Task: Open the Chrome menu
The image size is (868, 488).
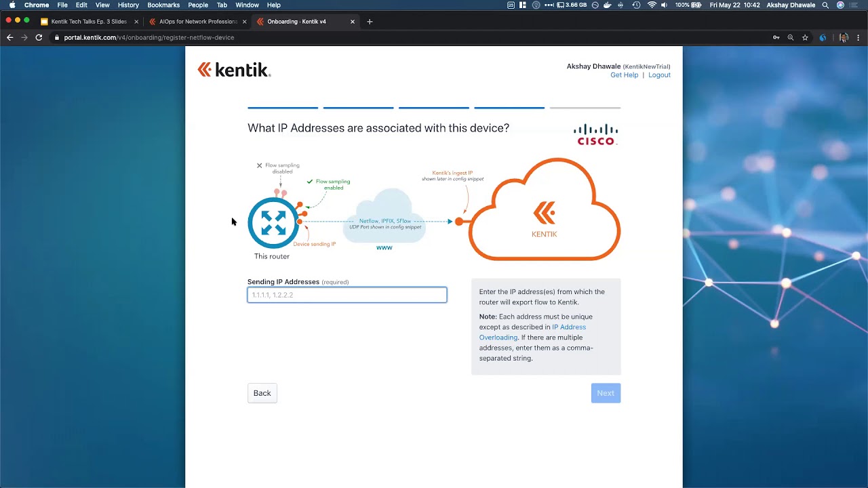Action: click(37, 5)
